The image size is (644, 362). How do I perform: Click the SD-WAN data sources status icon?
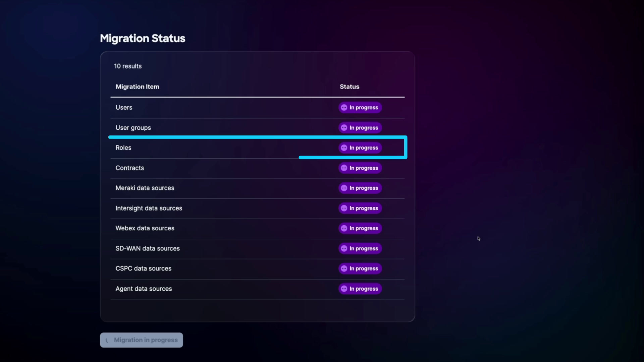(x=344, y=248)
